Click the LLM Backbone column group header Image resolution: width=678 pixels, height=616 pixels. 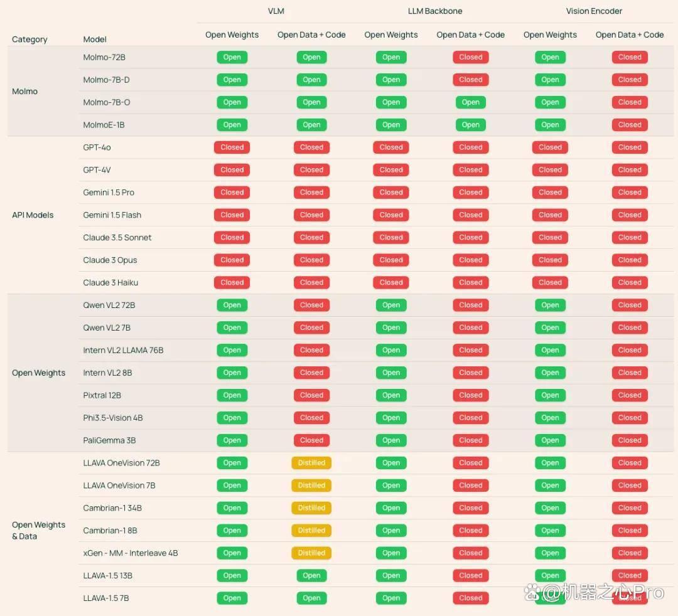pos(435,11)
